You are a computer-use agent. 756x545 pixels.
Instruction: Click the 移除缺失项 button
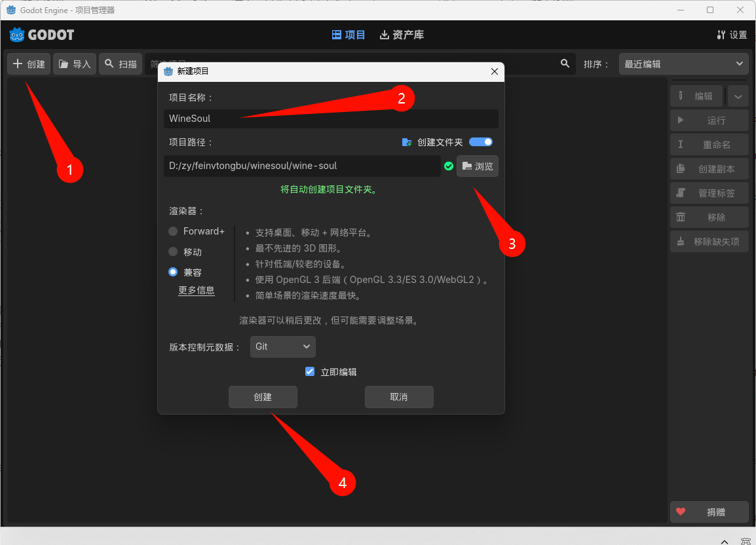pyautogui.click(x=709, y=241)
